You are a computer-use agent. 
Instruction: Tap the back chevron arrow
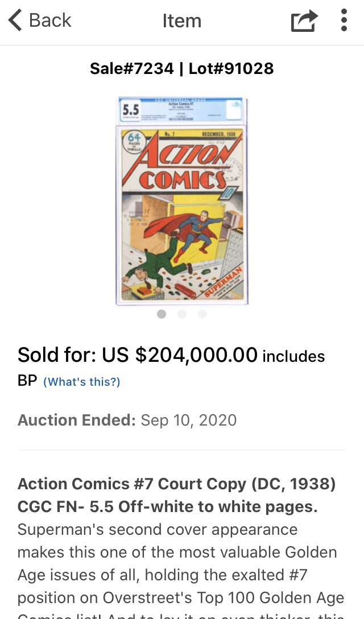tap(15, 20)
